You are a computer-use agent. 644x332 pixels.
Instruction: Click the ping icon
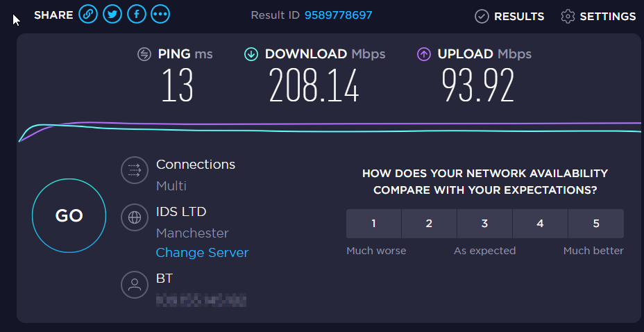(144, 54)
